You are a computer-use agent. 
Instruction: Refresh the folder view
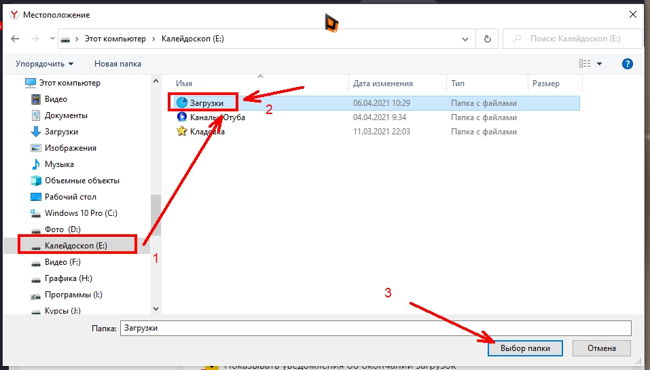click(487, 39)
